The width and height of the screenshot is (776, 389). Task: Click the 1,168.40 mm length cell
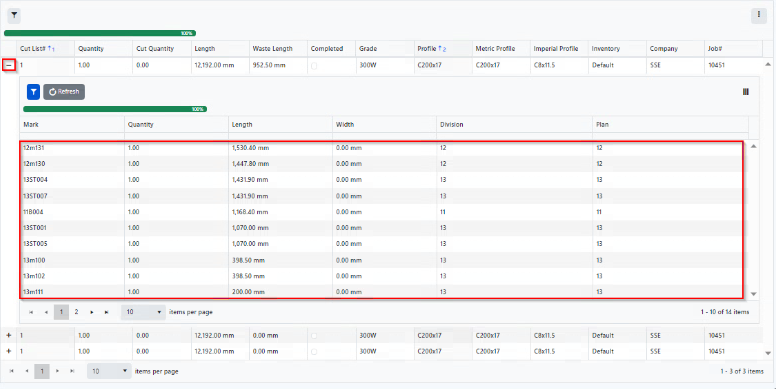click(x=280, y=212)
